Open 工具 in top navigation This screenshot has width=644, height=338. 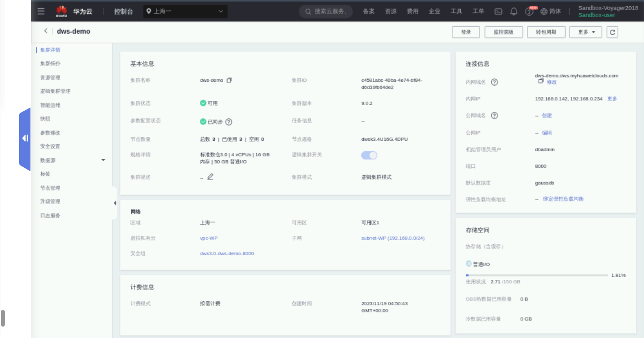(x=456, y=11)
